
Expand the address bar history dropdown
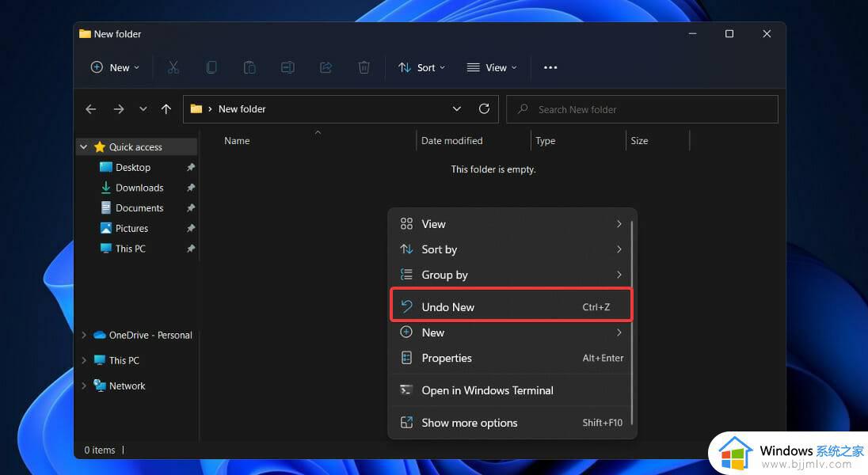(x=457, y=108)
